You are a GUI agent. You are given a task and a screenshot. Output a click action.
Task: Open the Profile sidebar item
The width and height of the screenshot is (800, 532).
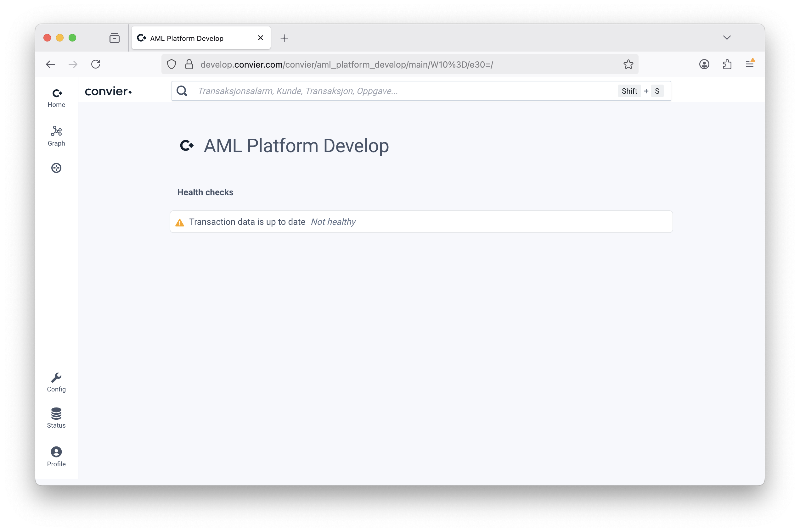coord(56,457)
